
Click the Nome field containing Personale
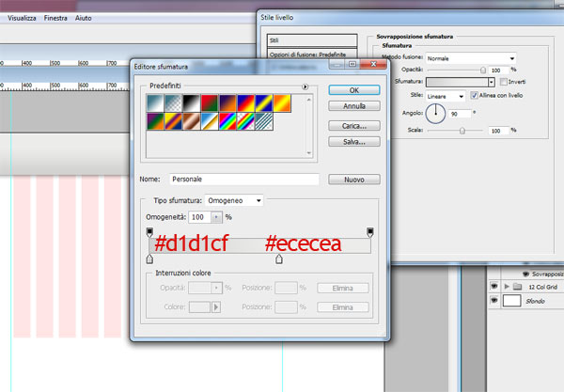pyautogui.click(x=243, y=180)
